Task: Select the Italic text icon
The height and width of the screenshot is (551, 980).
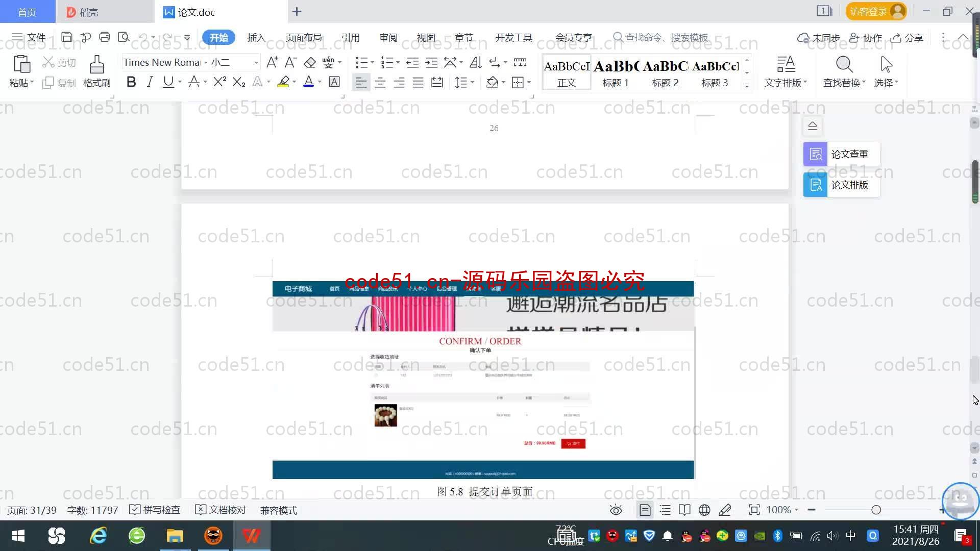Action: click(x=150, y=82)
